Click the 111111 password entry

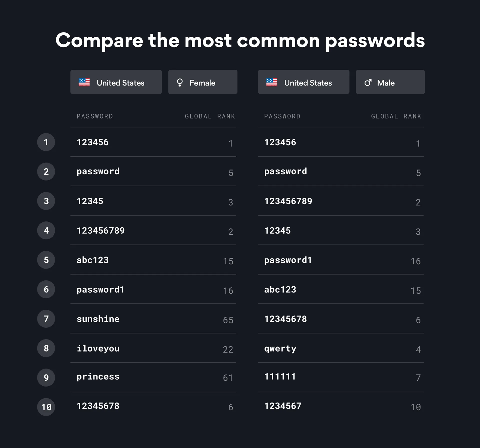280,376
